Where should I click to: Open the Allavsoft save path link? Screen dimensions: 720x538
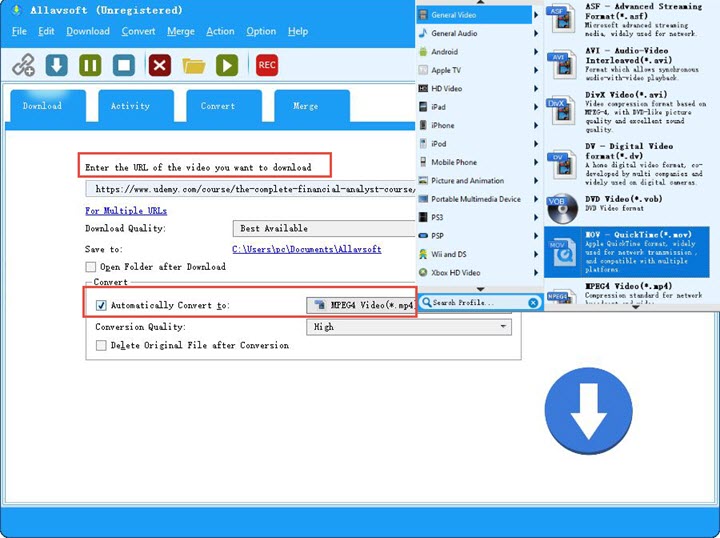[307, 249]
